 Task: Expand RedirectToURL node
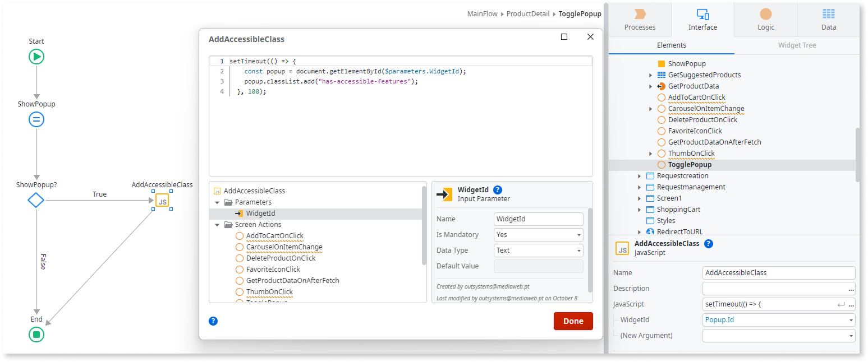click(x=640, y=232)
